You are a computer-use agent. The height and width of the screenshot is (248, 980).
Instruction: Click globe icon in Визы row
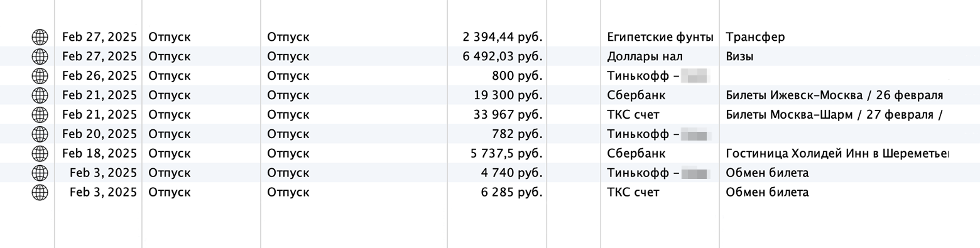(40, 57)
